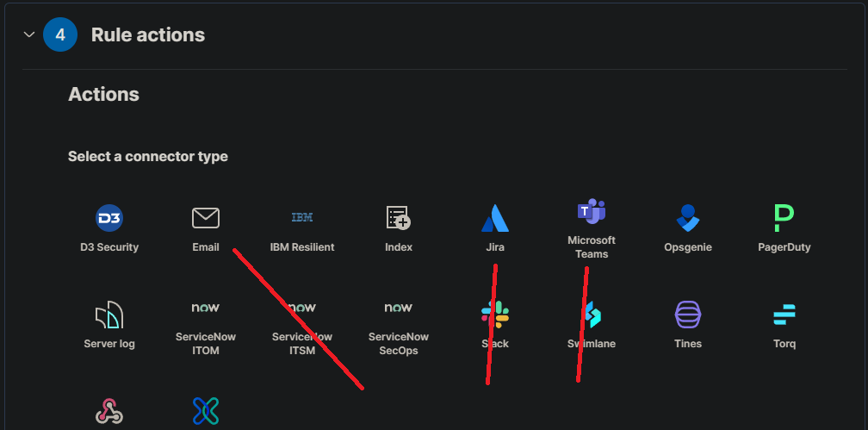Collapse the Rule actions section chevron
Viewport: 868px width, 430px height.
point(29,35)
